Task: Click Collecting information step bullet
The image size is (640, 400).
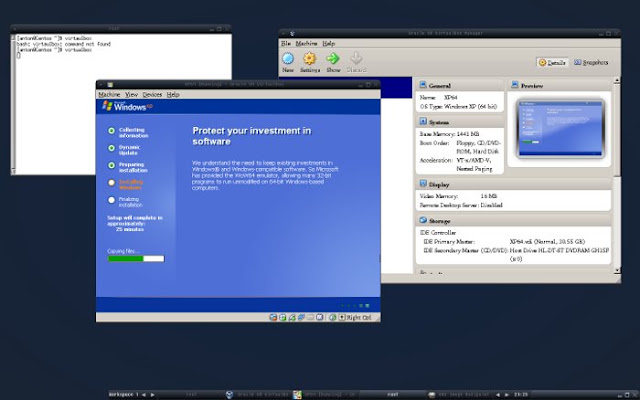Action: tap(111, 131)
